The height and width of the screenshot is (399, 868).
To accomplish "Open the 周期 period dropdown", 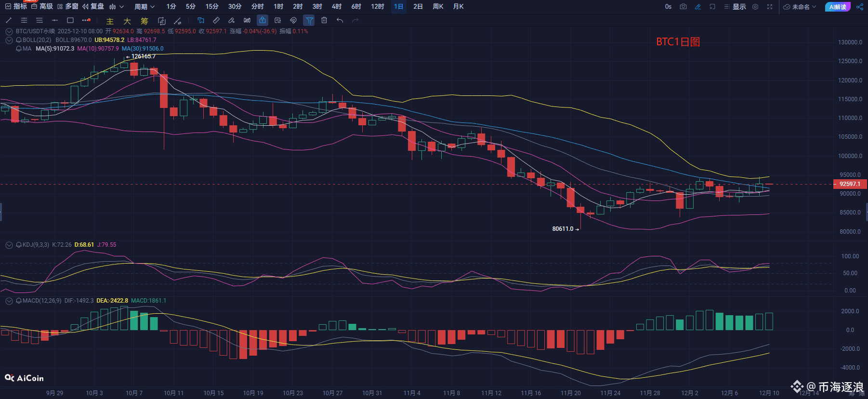I will 145,7.
